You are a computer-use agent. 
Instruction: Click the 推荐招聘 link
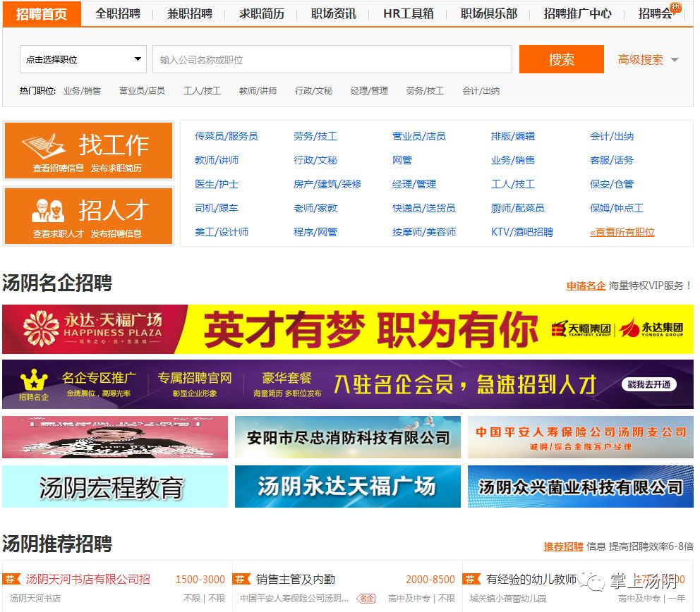coord(563,546)
